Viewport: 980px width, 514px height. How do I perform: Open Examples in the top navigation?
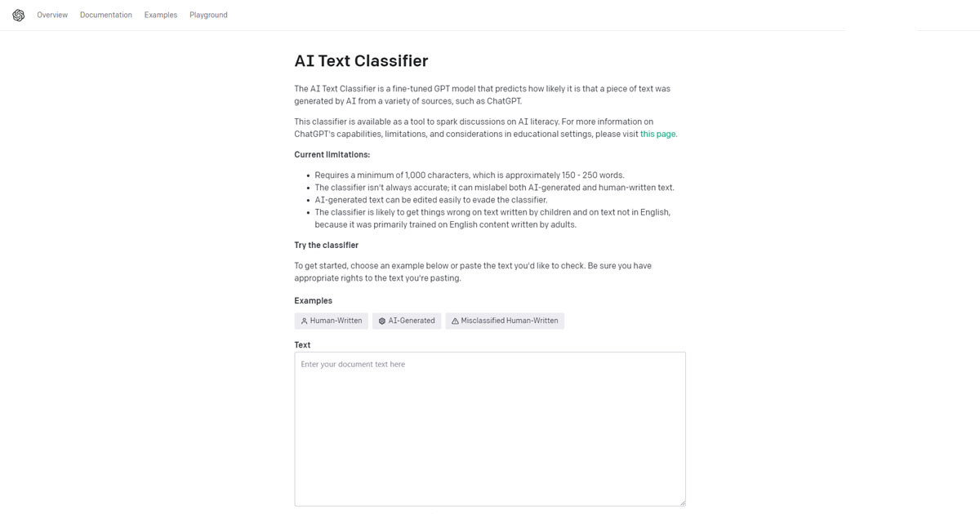pyautogui.click(x=161, y=16)
